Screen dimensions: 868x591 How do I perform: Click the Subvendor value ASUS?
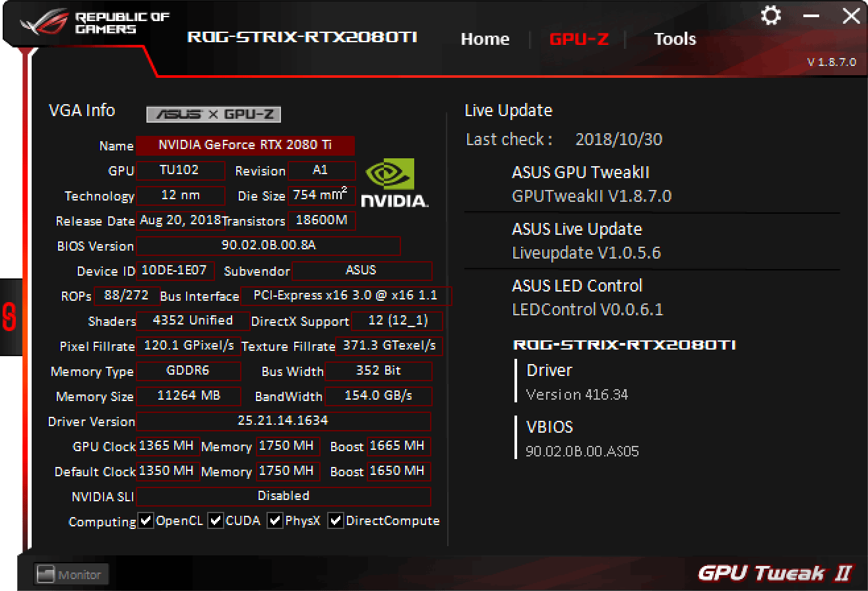coord(361,270)
